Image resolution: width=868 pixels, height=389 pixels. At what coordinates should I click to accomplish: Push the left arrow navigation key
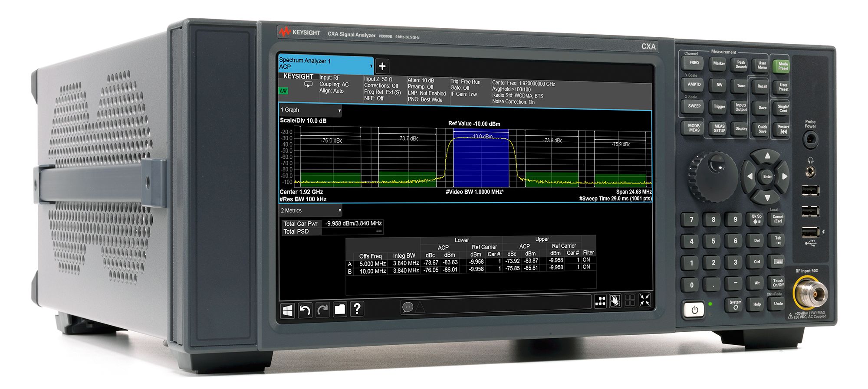750,177
